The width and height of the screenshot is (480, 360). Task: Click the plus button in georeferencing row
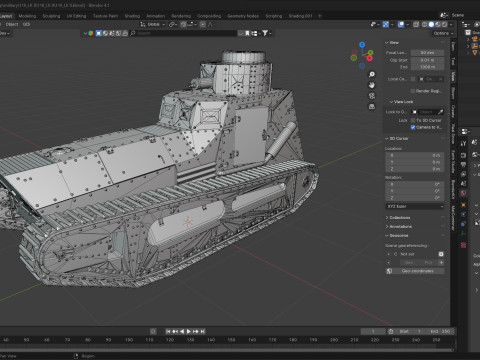[x=441, y=263]
